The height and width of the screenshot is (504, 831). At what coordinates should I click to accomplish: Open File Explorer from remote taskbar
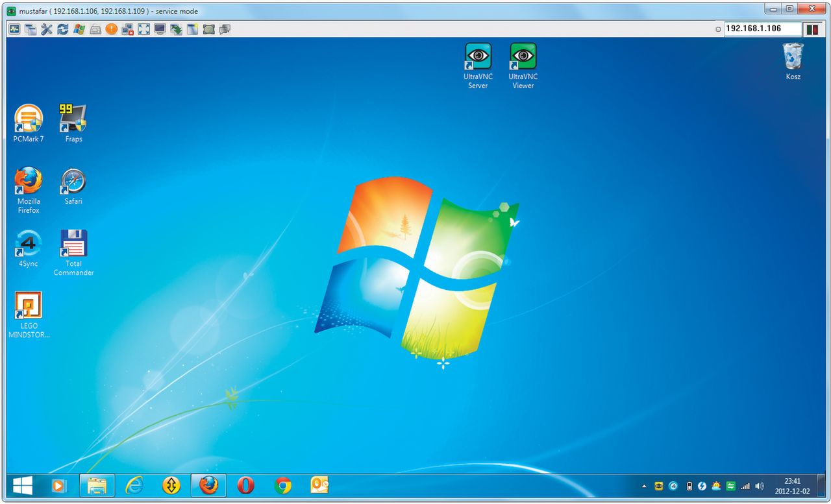[97, 485]
